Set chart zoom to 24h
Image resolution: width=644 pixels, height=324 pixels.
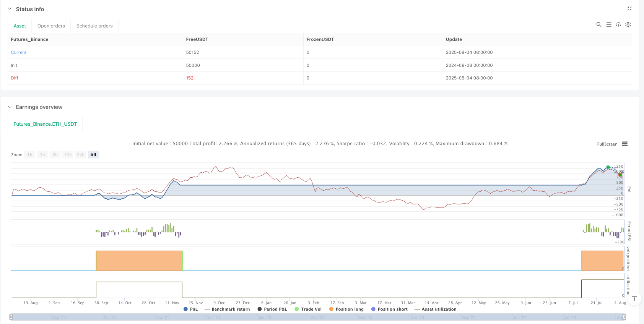point(80,155)
